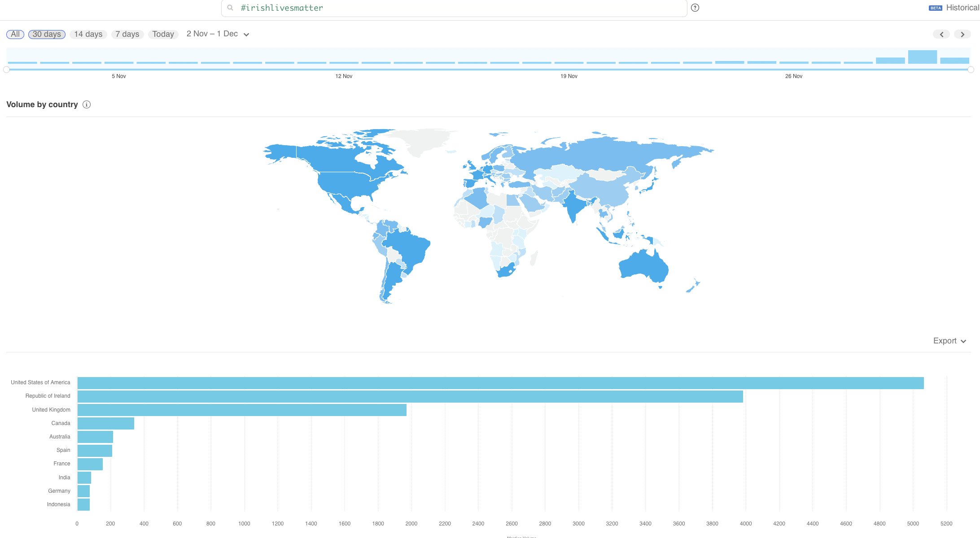The height and width of the screenshot is (538, 980).
Task: Open the search help question-mark icon
Action: [x=695, y=8]
